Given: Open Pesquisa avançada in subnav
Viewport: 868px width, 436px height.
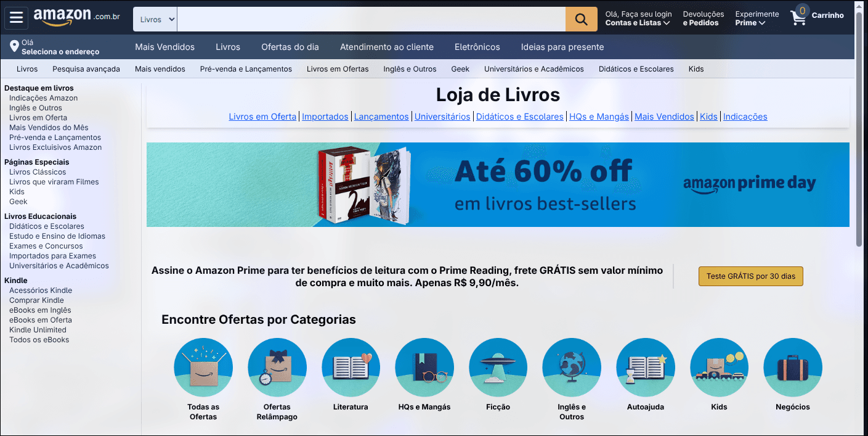Looking at the screenshot, I should pos(86,69).
